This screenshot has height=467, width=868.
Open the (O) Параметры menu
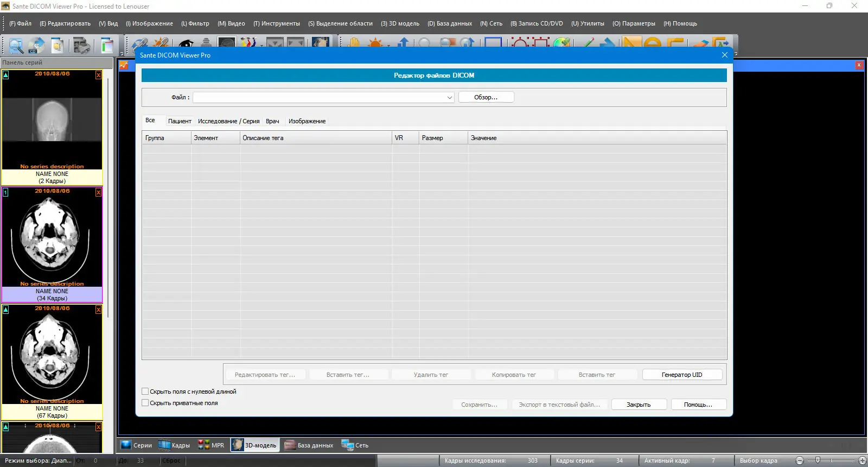click(634, 23)
